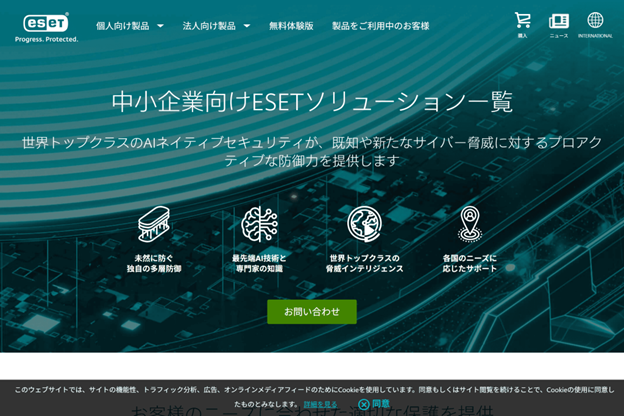Image resolution: width=624 pixels, height=416 pixels.
Task: Open the 個人向け製品 menu
Action: pos(123,26)
